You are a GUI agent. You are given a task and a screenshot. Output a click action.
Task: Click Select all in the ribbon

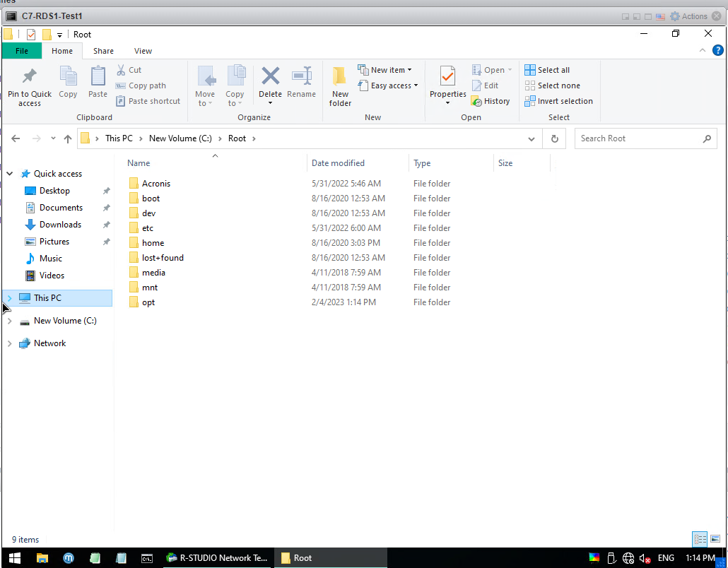click(x=547, y=70)
